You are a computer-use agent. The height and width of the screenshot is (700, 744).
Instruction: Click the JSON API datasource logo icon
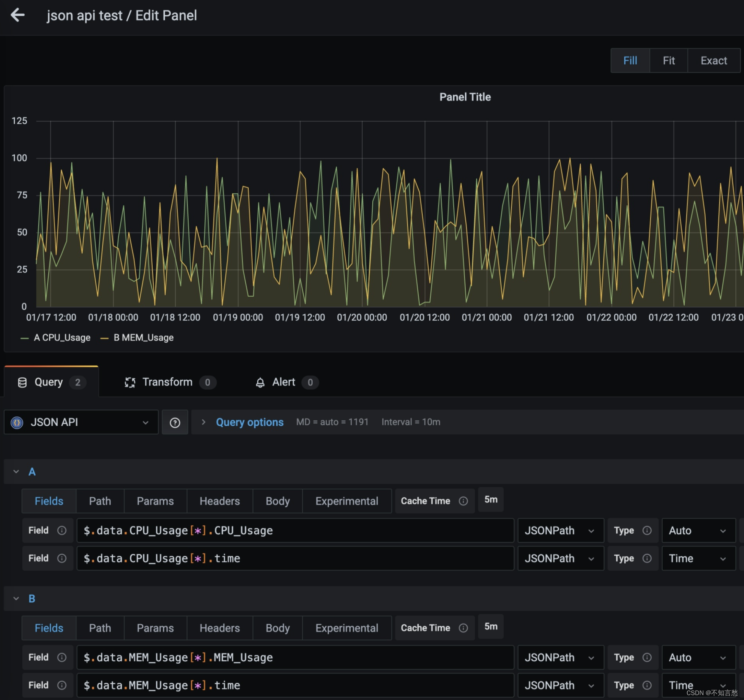(17, 422)
